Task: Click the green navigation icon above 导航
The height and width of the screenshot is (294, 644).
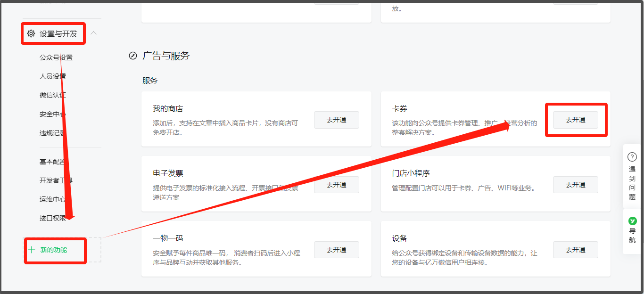Action: pos(632,220)
